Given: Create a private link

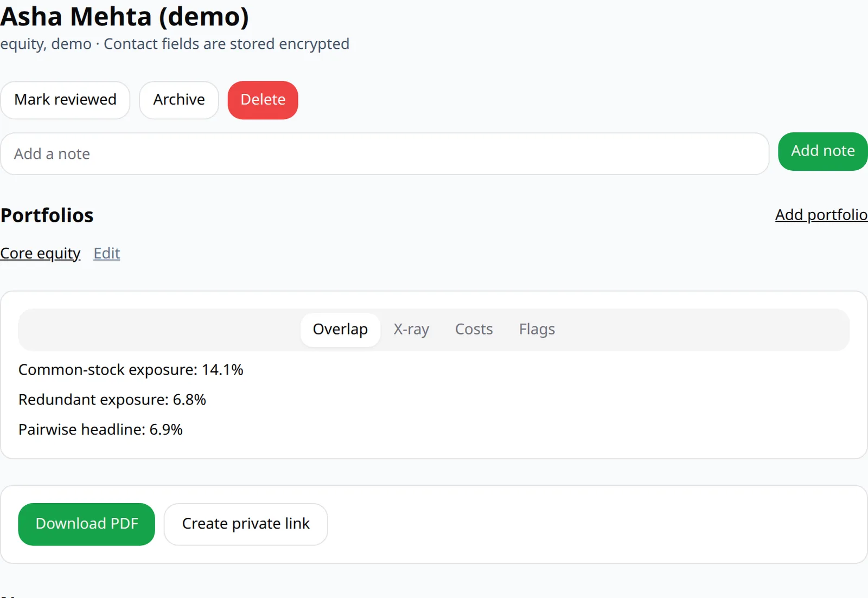Looking at the screenshot, I should pyautogui.click(x=246, y=524).
